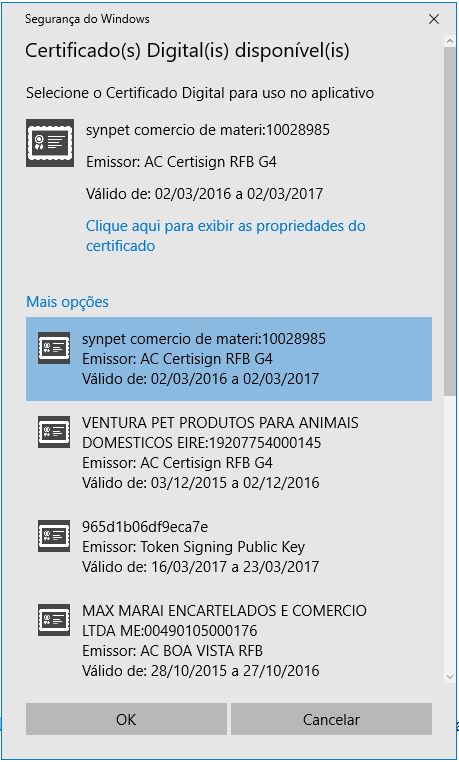The image size is (459, 762).
Task: Click the scrollbar down arrow
Action: tap(449, 676)
